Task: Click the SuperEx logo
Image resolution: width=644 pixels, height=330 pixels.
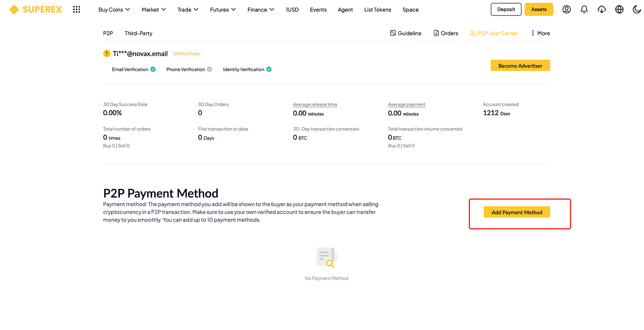Action: pos(35,9)
